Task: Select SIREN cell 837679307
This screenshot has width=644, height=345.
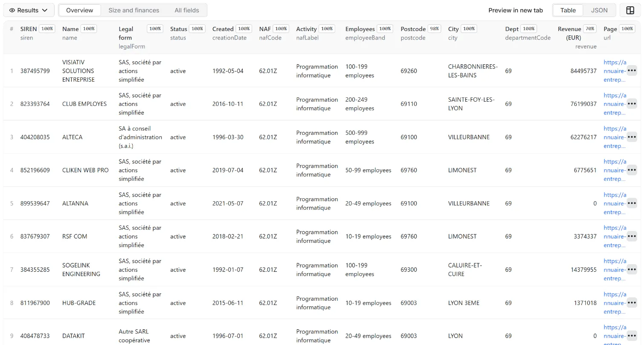Action: tap(35, 237)
